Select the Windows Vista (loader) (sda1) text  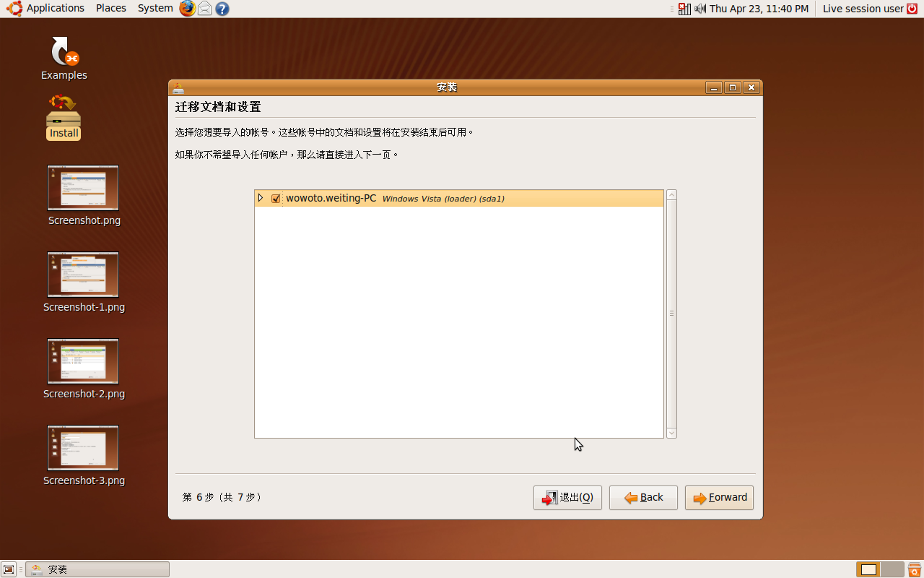(x=443, y=199)
